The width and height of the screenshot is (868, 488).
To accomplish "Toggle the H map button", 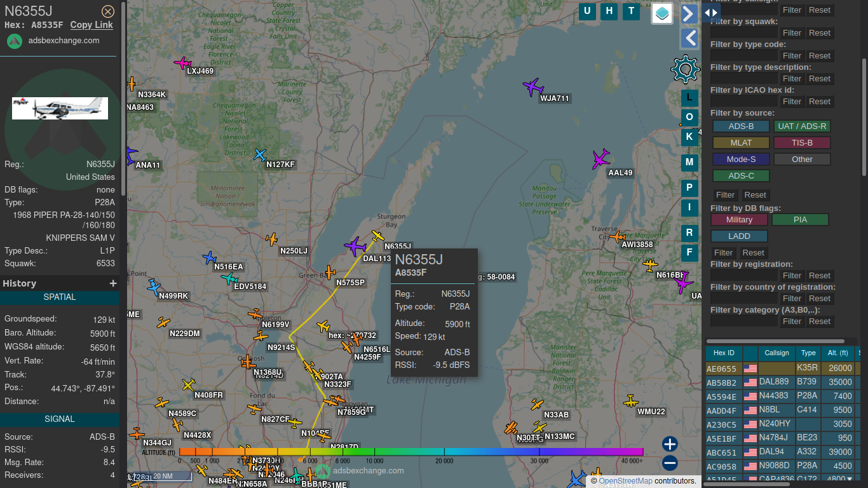I will point(609,11).
